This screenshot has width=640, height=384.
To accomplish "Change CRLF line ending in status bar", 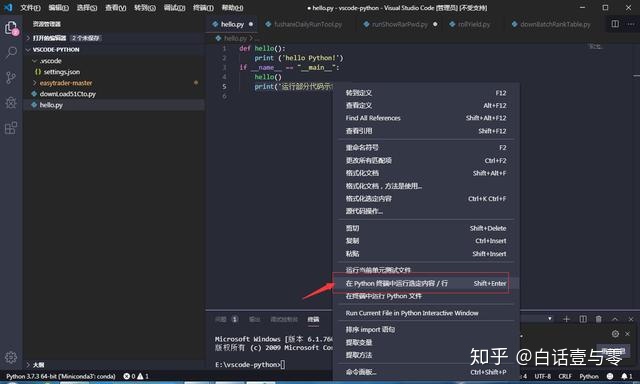I will point(565,376).
